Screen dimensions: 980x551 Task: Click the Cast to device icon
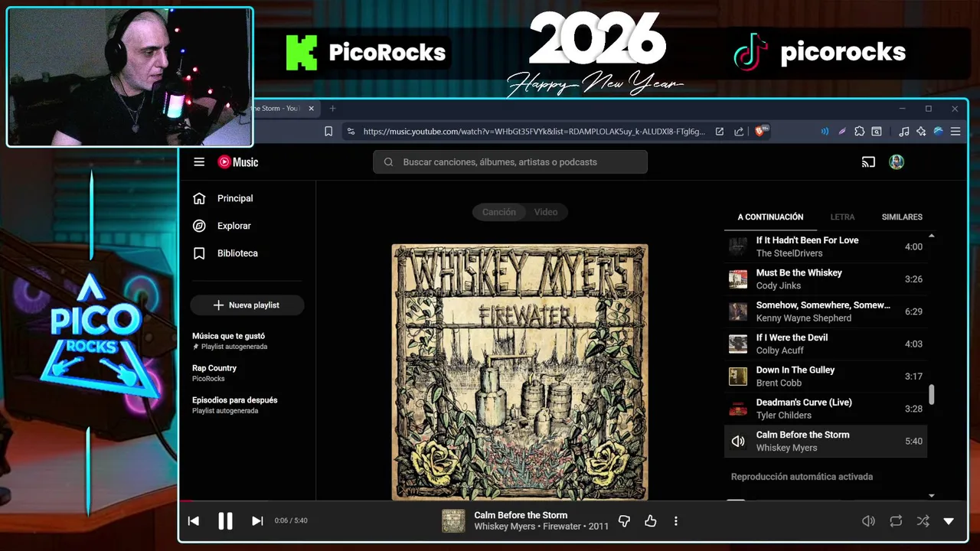pos(868,162)
